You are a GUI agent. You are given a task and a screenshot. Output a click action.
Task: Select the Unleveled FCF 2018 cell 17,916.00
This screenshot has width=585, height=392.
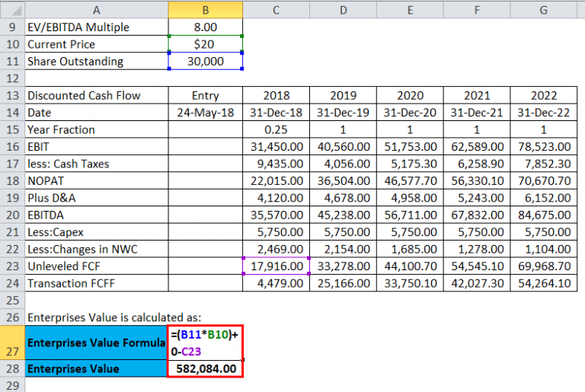tap(276, 266)
